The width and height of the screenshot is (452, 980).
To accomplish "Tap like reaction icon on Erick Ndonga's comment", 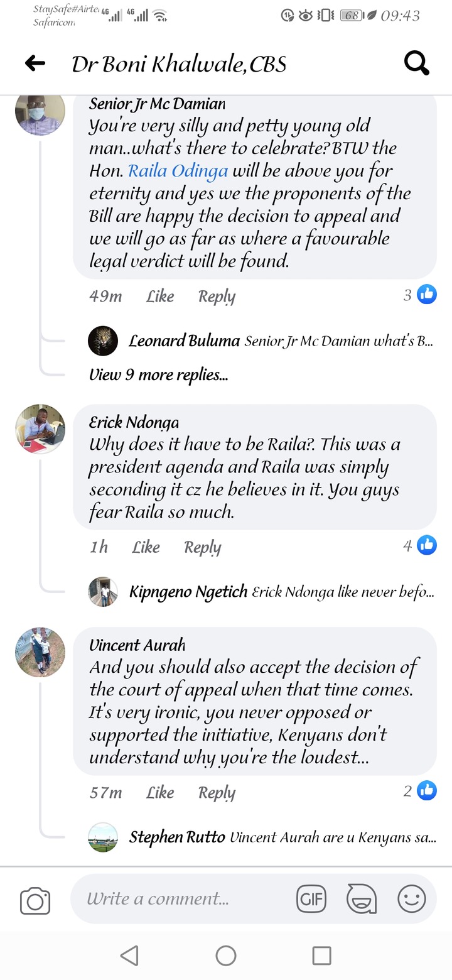I will click(x=427, y=546).
